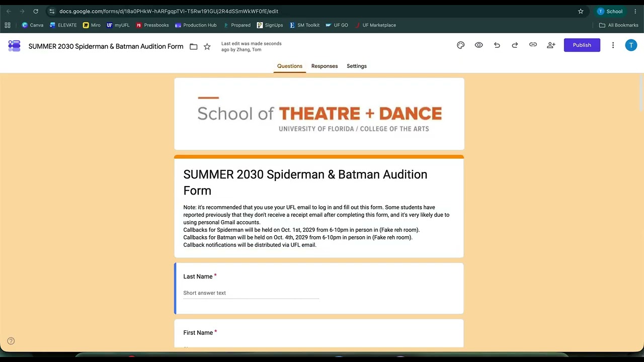Screen dimensions: 644x362
Task: Open the UF Marketplace bookmark
Action: point(375,25)
